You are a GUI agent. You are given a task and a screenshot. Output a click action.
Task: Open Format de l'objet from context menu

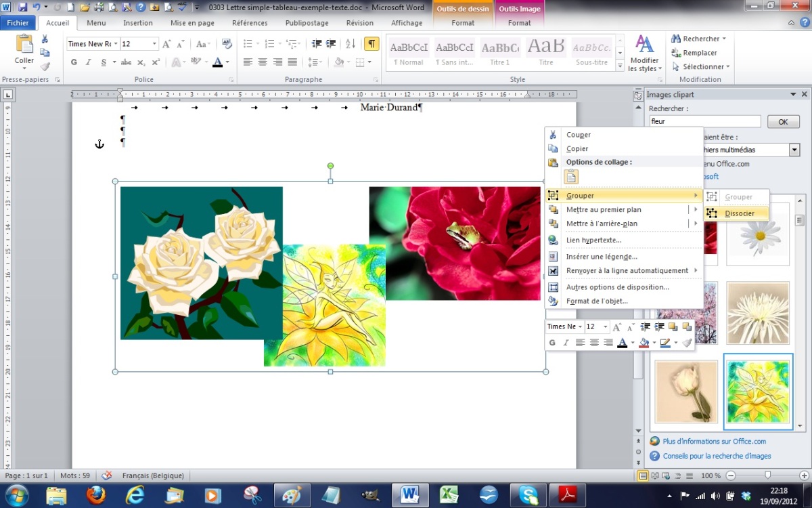(x=624, y=301)
